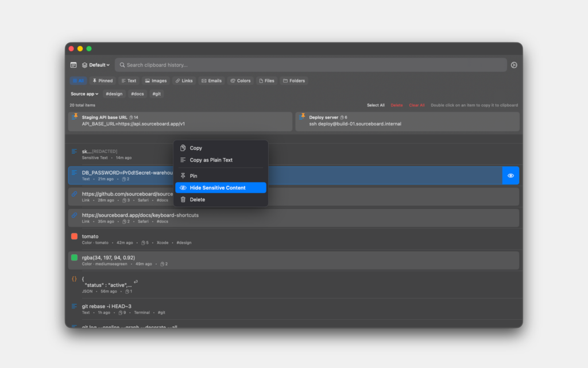This screenshot has height=368, width=588.
Task: Select rgba(34, 197, 94, 0.92) row text
Action: pos(109,258)
